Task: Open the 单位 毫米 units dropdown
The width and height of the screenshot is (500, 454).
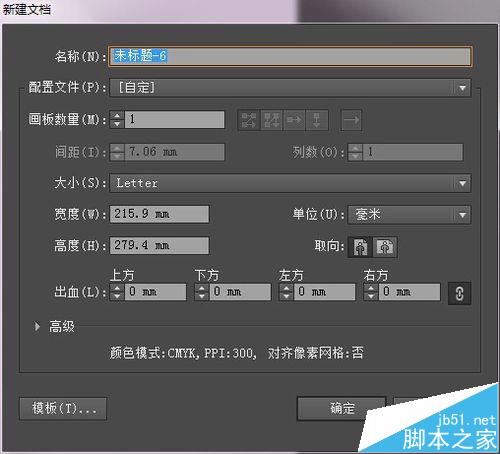Action: pyautogui.click(x=409, y=215)
